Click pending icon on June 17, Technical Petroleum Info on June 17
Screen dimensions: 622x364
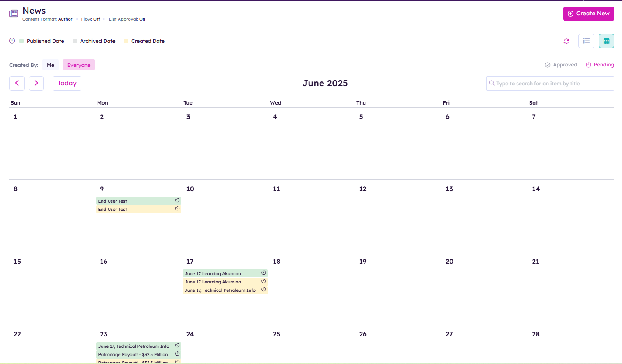point(264,290)
